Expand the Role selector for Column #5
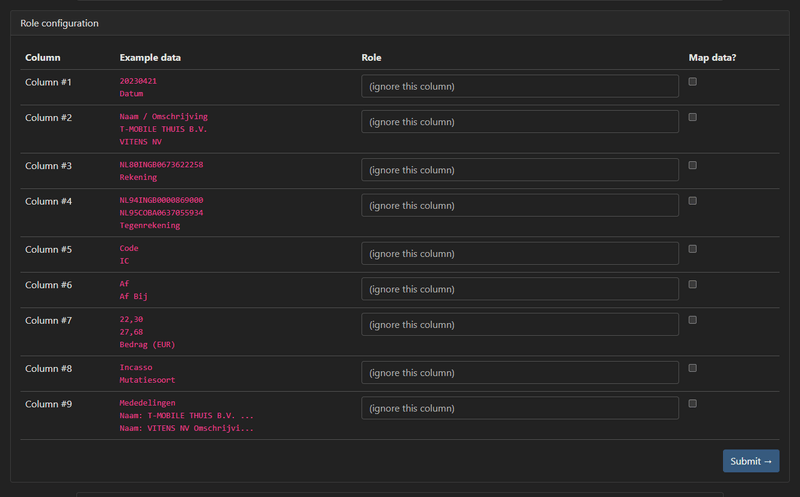The height and width of the screenshot is (497, 800). pos(520,254)
